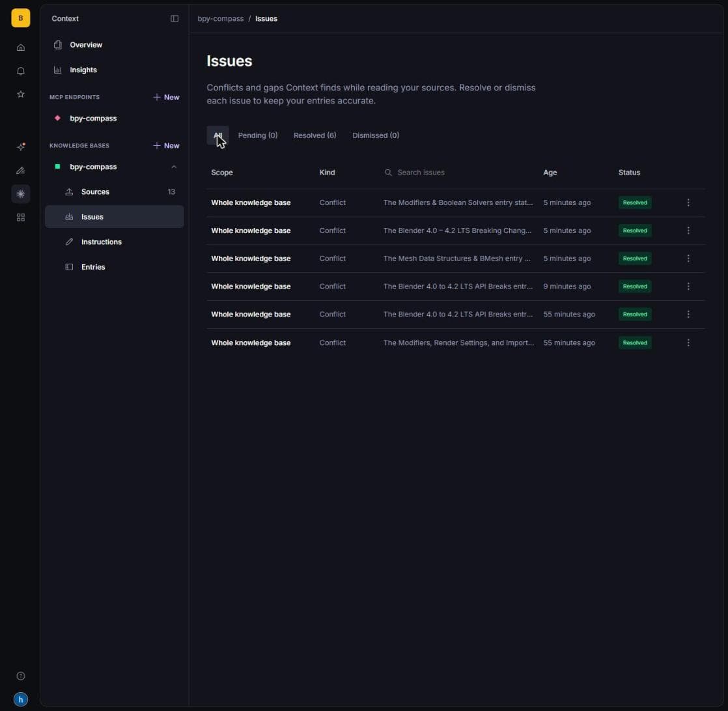Open the Issues page in sidebar
Image resolution: width=728 pixels, height=711 pixels.
114,217
